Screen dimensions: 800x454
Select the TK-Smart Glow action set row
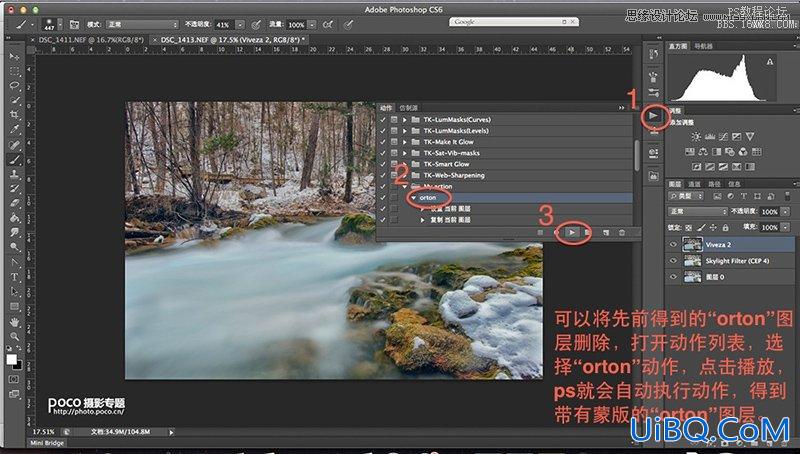pos(504,164)
